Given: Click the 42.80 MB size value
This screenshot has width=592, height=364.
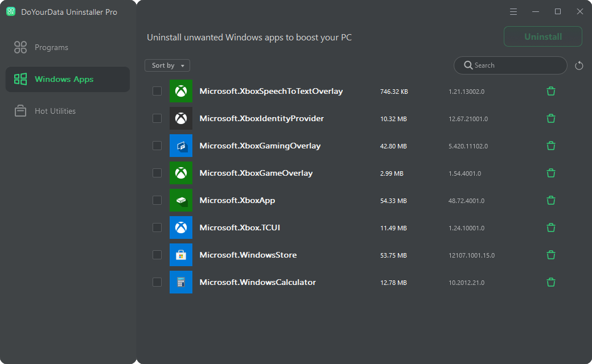Looking at the screenshot, I should point(393,146).
